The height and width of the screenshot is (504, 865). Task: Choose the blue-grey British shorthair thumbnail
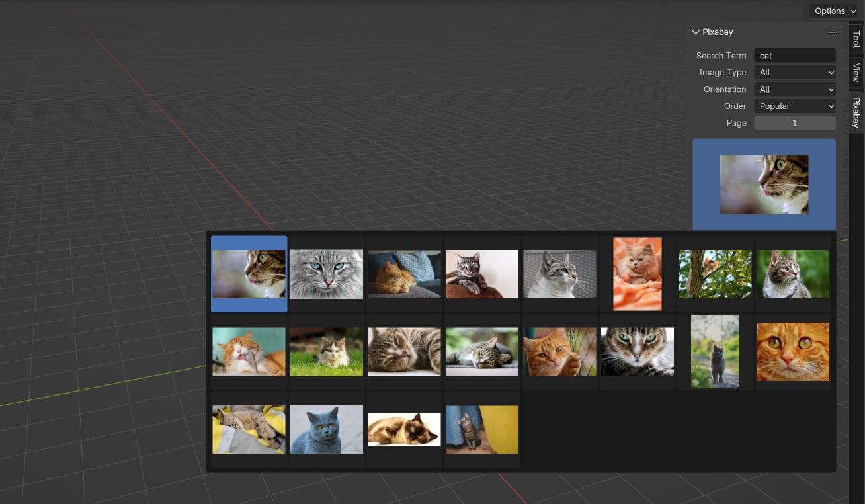pos(327,429)
